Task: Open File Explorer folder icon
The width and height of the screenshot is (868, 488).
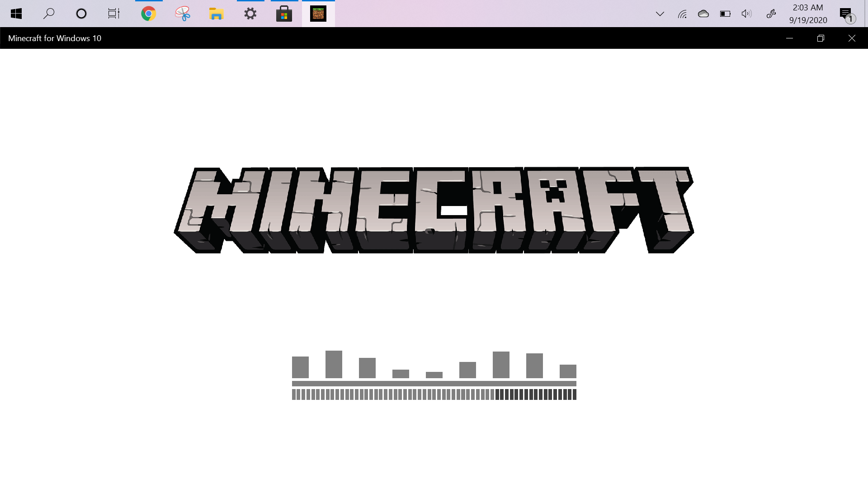Action: coord(217,14)
